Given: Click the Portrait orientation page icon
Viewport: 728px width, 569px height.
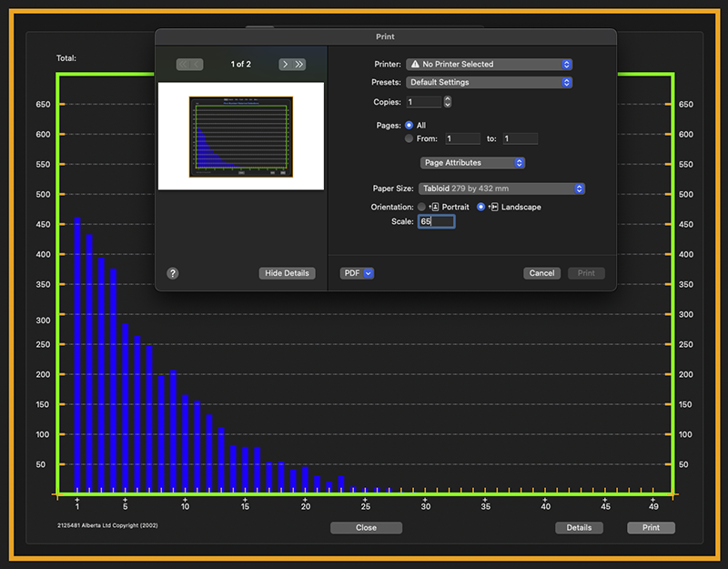Looking at the screenshot, I should (434, 208).
